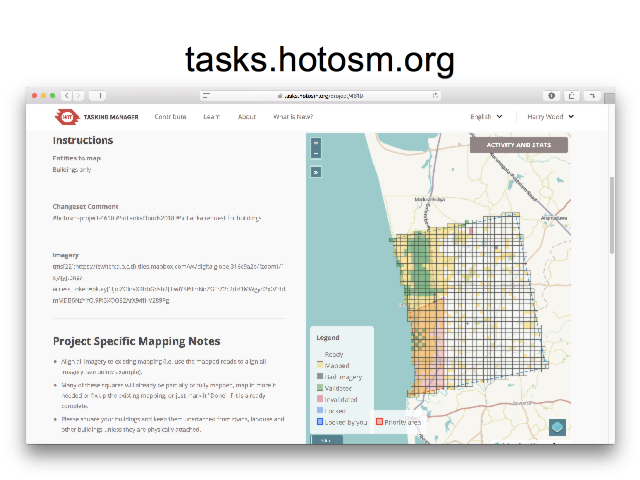This screenshot has height=480, width=640.
Task: Toggle the Safari sidebar button
Action: point(98,96)
